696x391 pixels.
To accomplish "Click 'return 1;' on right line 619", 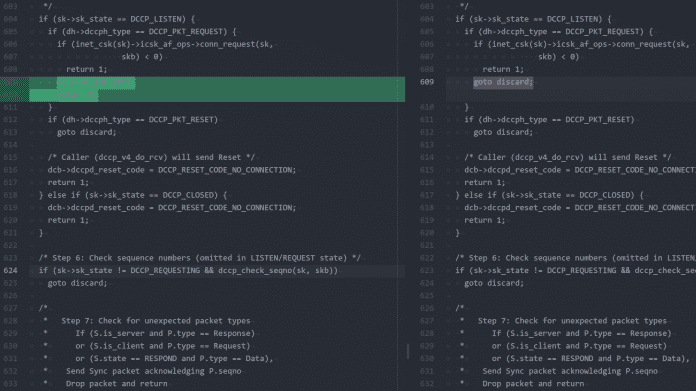I will click(485, 220).
